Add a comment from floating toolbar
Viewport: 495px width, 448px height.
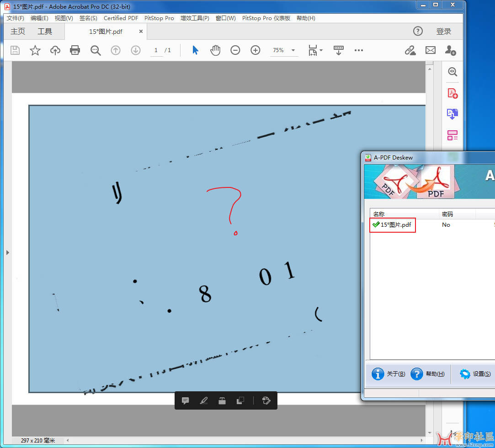pos(186,400)
